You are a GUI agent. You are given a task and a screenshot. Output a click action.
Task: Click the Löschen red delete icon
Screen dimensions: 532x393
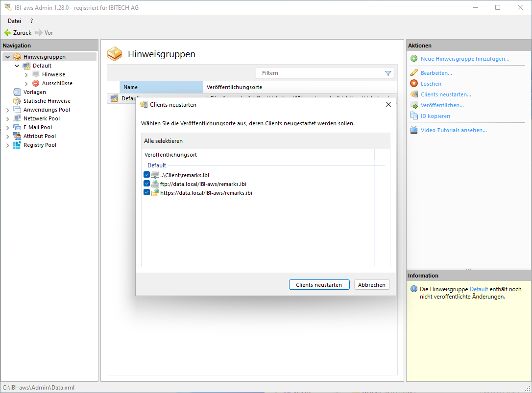pyautogui.click(x=414, y=84)
